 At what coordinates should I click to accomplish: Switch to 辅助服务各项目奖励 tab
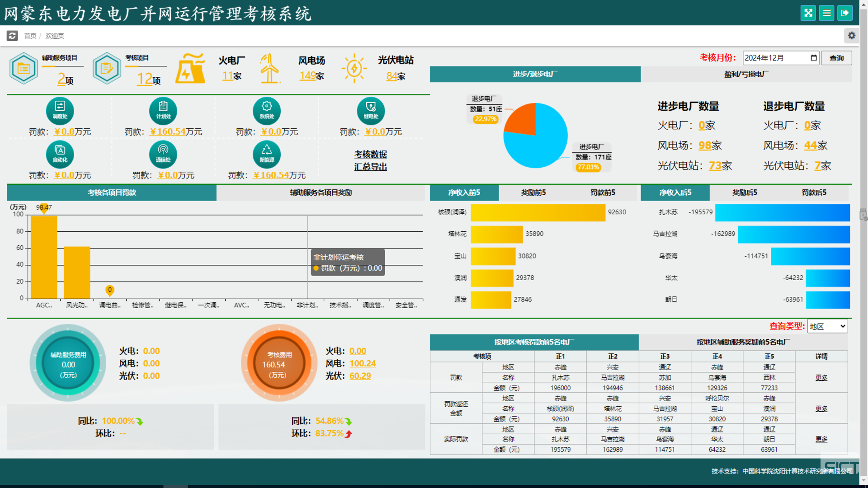tap(321, 192)
